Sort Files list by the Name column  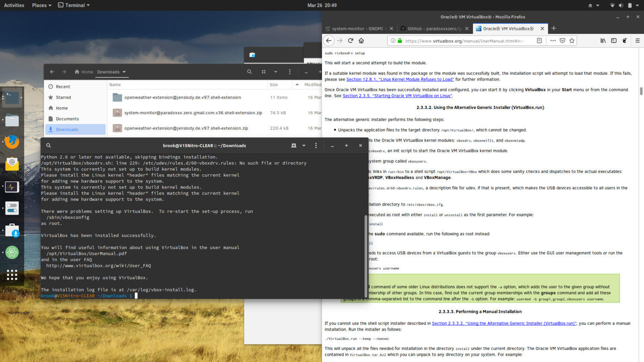187,84
